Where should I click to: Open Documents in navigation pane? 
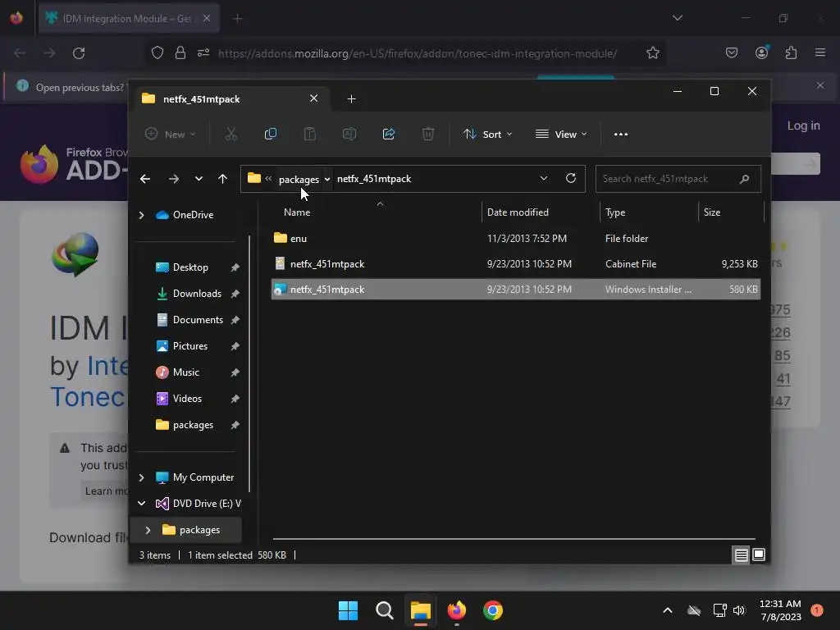(198, 320)
